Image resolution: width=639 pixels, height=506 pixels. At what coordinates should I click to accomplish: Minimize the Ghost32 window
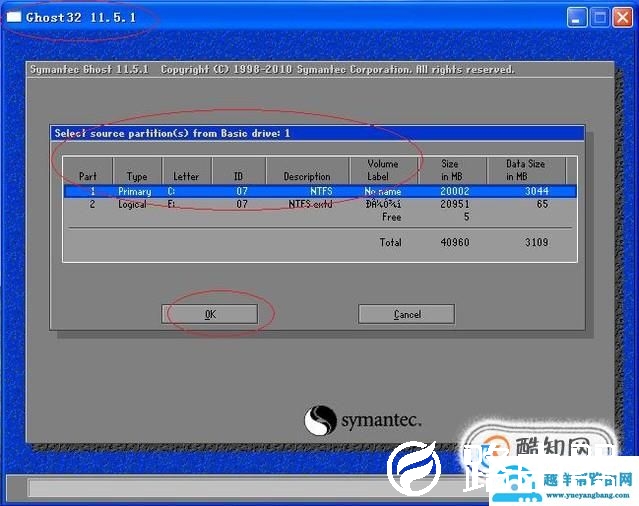click(x=577, y=18)
